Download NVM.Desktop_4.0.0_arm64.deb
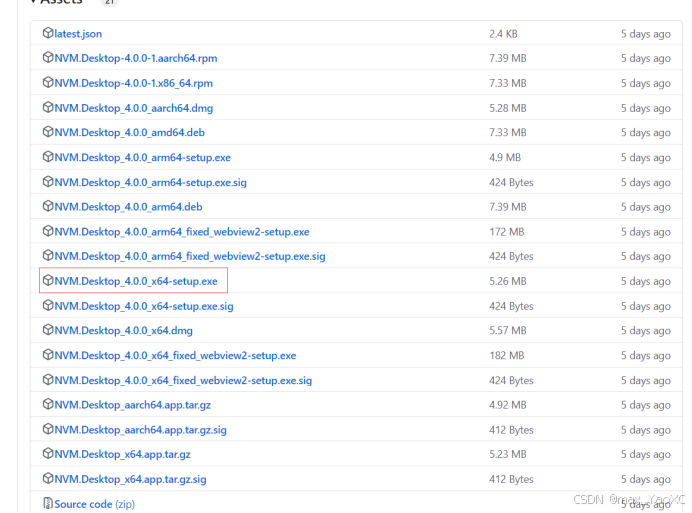The height and width of the screenshot is (513, 692). coord(128,207)
